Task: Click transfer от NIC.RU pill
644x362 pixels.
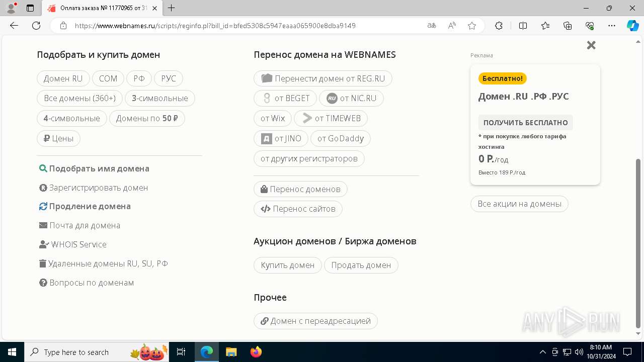Action: coord(351,99)
